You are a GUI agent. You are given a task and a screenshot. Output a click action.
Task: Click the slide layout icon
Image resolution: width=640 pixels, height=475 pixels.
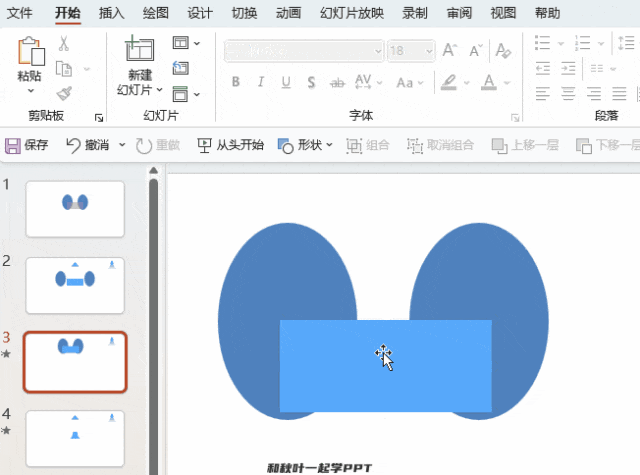click(180, 42)
